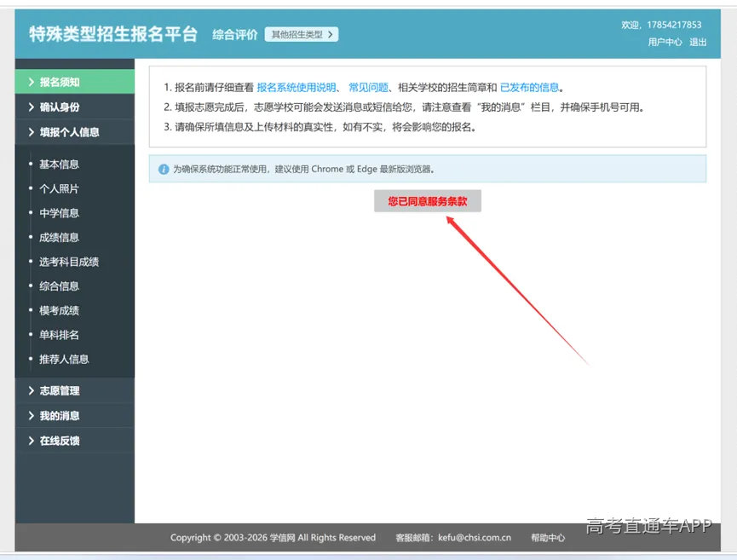737x560 pixels.
Task: Expand chevron beside 志愿管理
Action: click(x=31, y=390)
